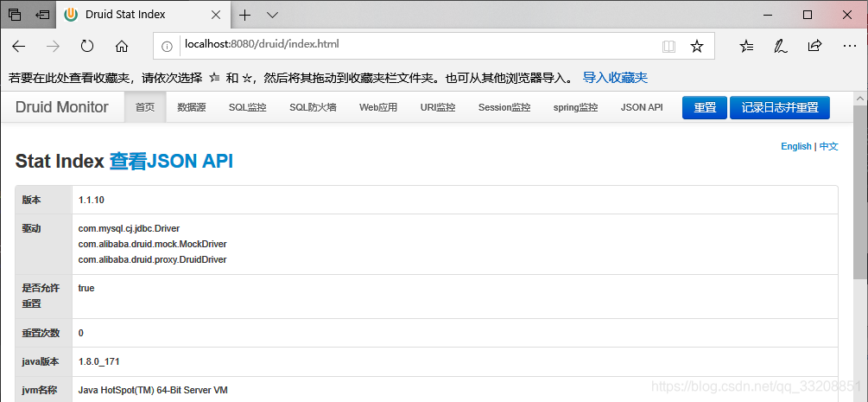The height and width of the screenshot is (402, 868).
Task: Open the favorites hub icon
Action: click(x=746, y=46)
